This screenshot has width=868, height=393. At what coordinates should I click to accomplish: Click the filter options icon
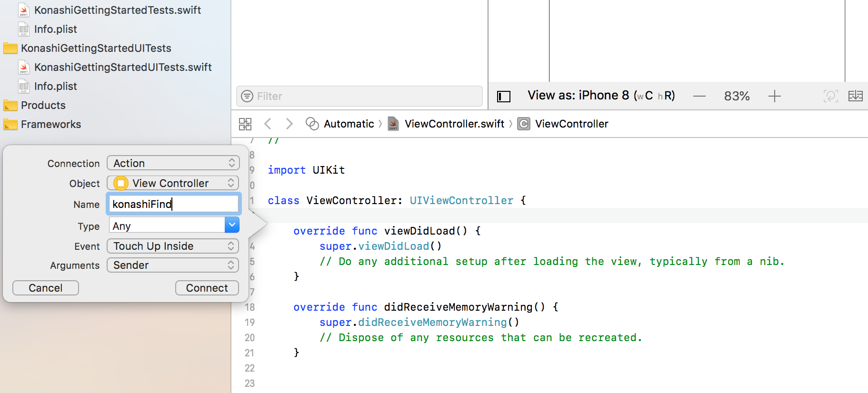pyautogui.click(x=247, y=97)
